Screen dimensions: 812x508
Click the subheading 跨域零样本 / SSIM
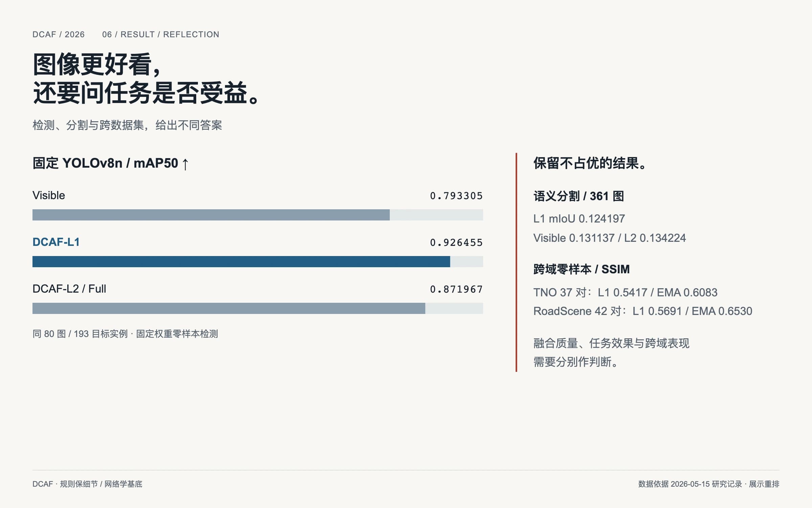582,269
